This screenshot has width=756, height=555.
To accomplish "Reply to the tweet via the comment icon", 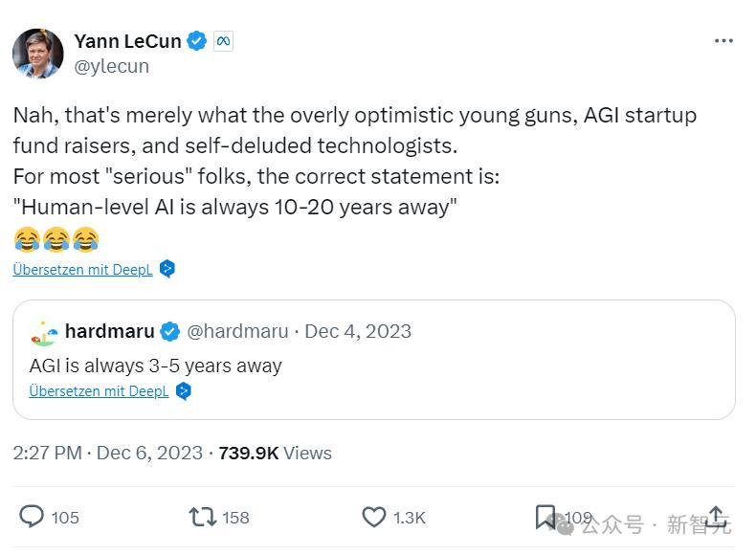I will pos(33,517).
